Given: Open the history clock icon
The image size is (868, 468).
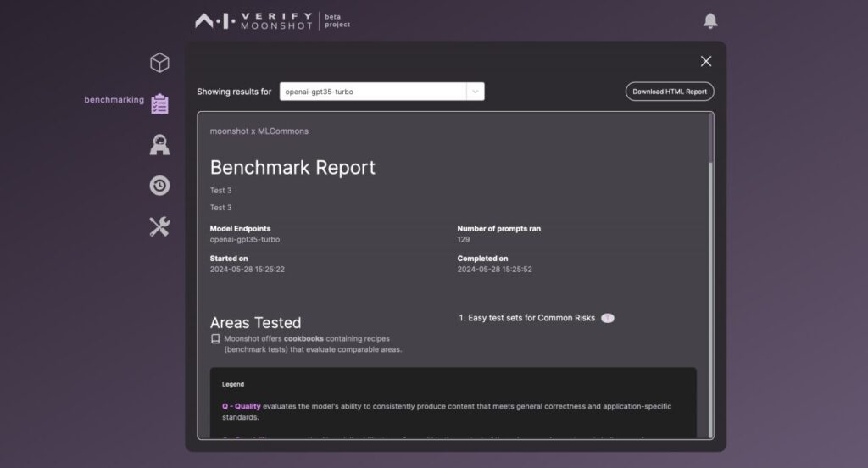Looking at the screenshot, I should [x=159, y=185].
